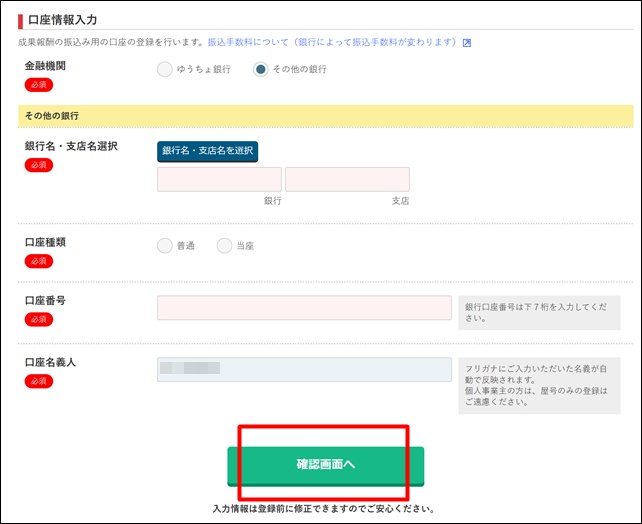Image resolution: width=642 pixels, height=524 pixels.
Task: Focus the 銀行 name input field
Action: coord(219,179)
